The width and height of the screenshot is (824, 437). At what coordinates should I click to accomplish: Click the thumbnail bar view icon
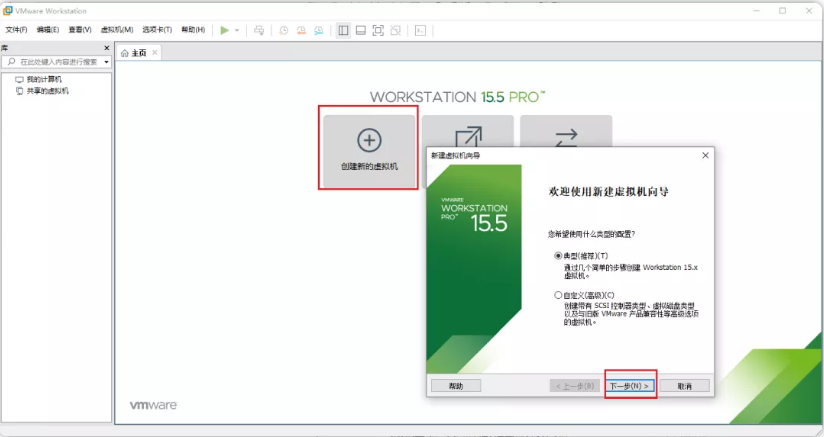tap(360, 30)
